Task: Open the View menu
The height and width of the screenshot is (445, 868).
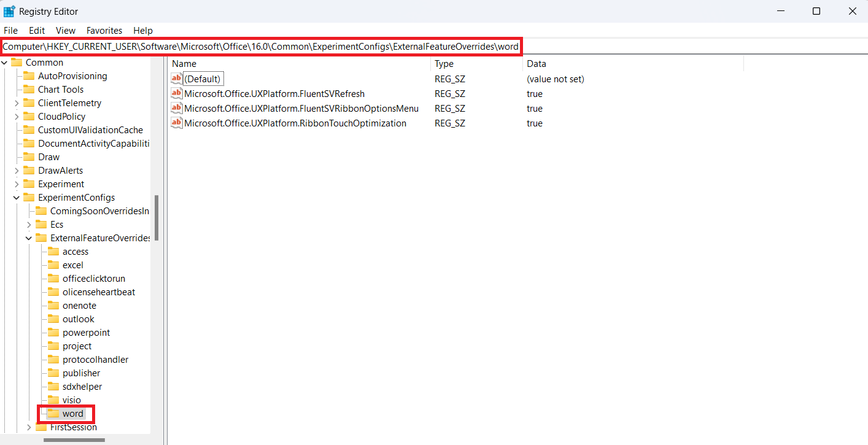Action: [66, 30]
